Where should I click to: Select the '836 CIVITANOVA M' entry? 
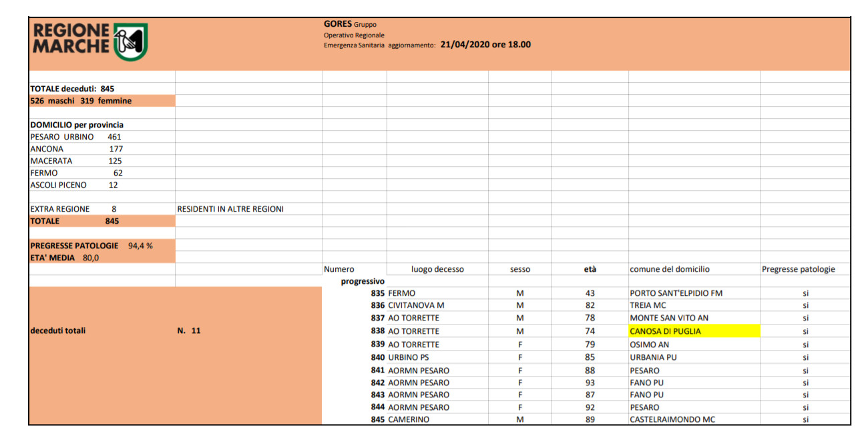coord(407,305)
